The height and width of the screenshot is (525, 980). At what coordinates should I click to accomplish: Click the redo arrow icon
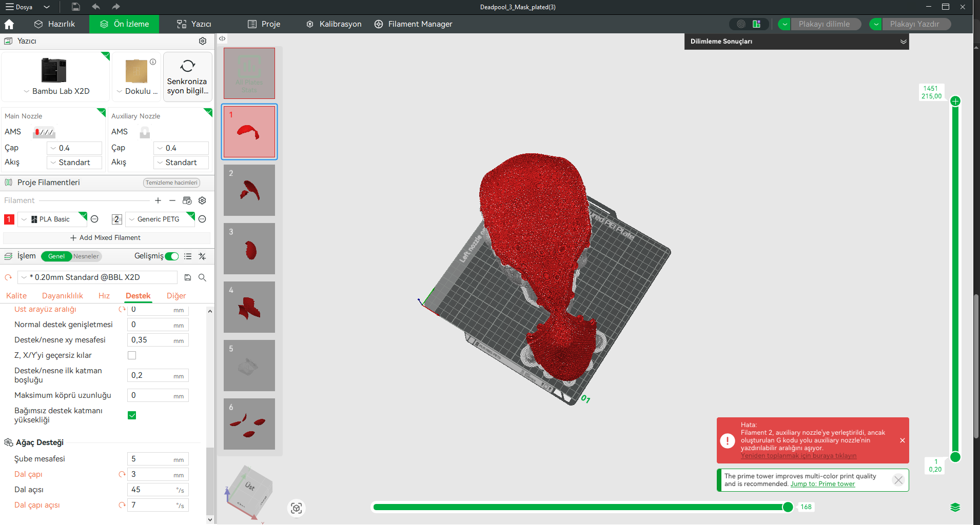point(115,7)
